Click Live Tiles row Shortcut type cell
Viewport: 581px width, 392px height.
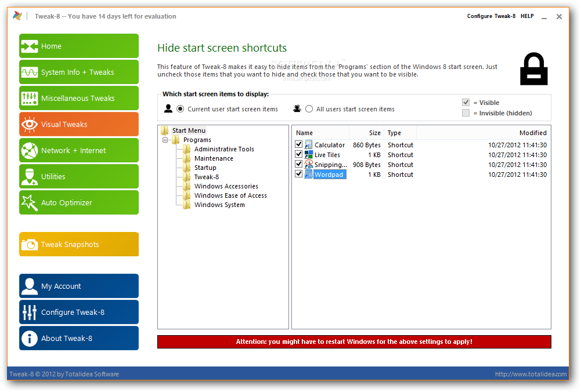tap(400, 155)
